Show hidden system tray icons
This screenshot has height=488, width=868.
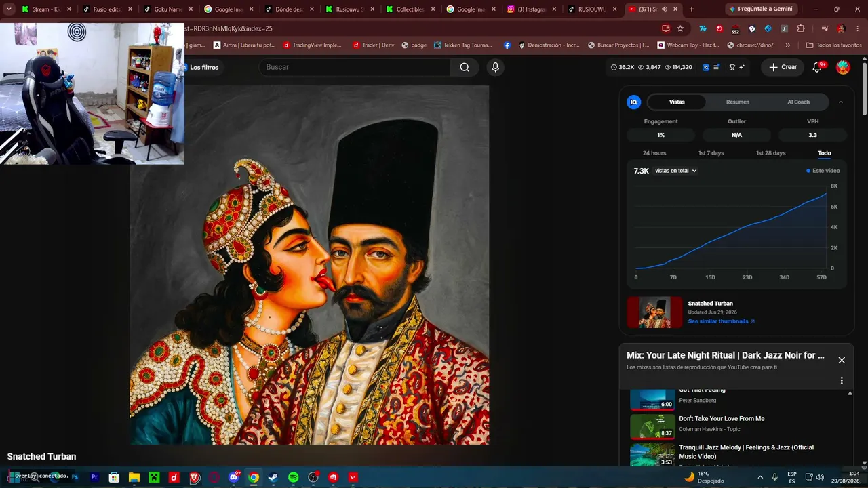tap(760, 477)
